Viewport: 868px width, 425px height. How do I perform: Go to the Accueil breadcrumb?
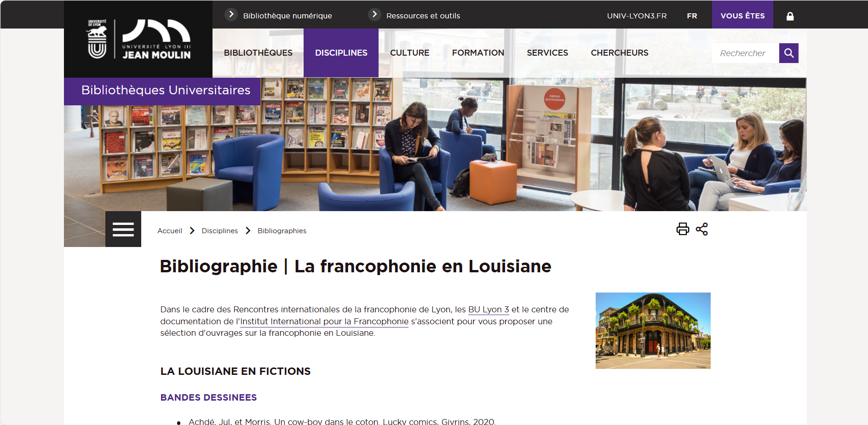[170, 231]
